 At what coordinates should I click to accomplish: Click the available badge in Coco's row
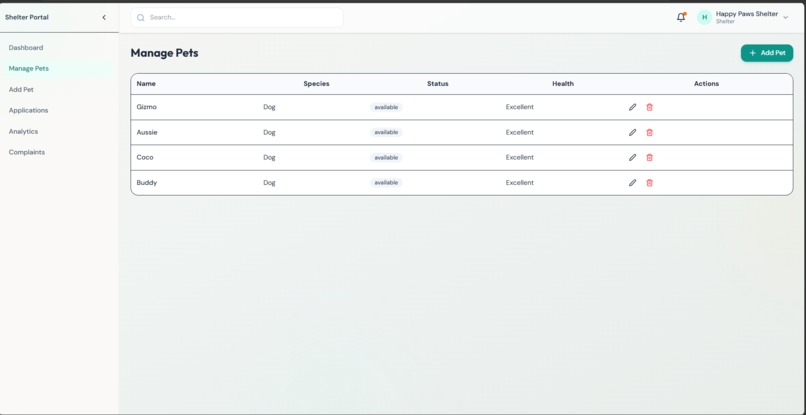click(386, 157)
